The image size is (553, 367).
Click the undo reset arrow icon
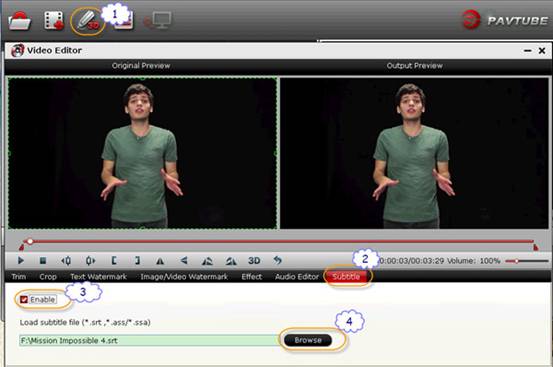(x=278, y=261)
